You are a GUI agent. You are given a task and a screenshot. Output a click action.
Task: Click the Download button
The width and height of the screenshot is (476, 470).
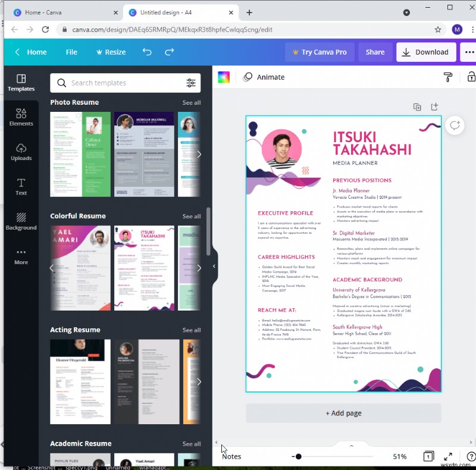[x=425, y=52]
